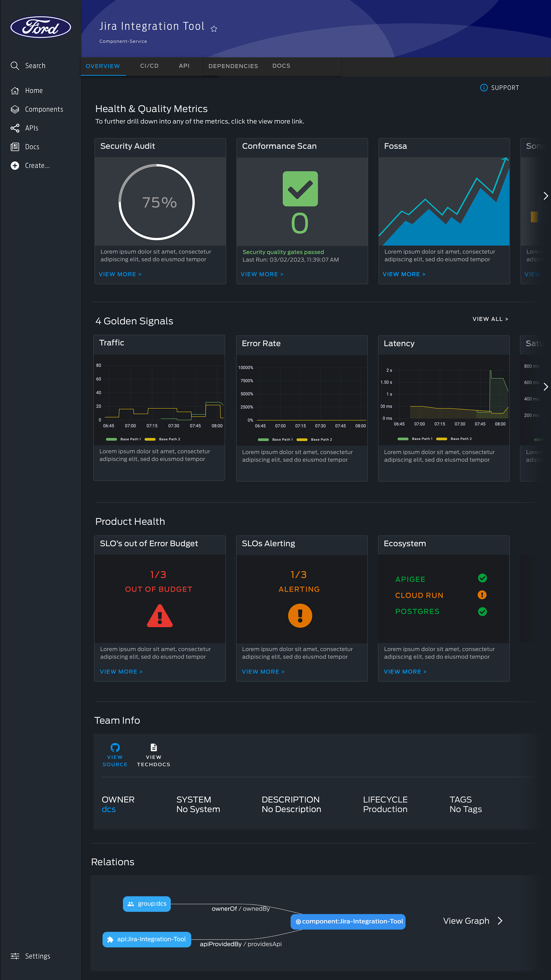The image size is (551, 980).
Task: Click the Ford logo
Action: tap(41, 27)
